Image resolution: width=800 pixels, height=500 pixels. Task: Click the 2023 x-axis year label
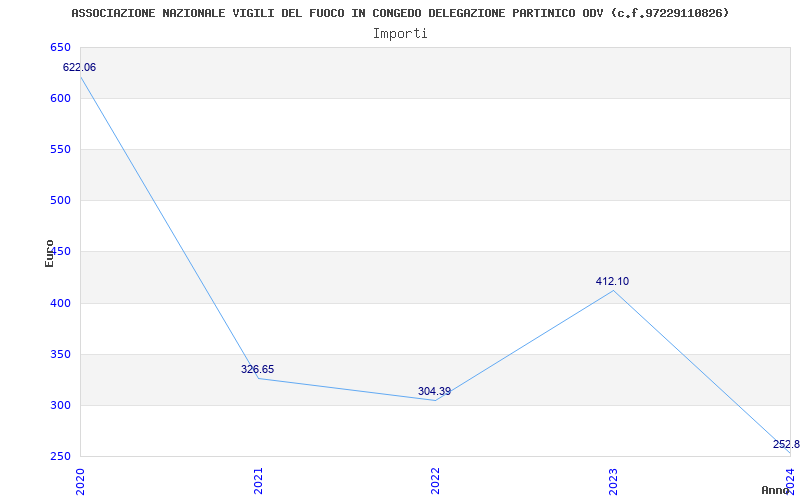pyautogui.click(x=613, y=482)
